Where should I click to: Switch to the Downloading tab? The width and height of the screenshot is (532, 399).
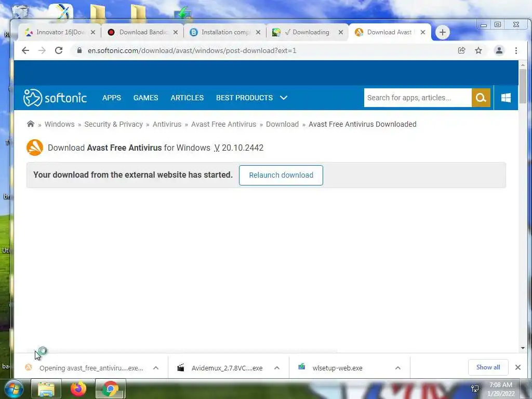tap(308, 32)
